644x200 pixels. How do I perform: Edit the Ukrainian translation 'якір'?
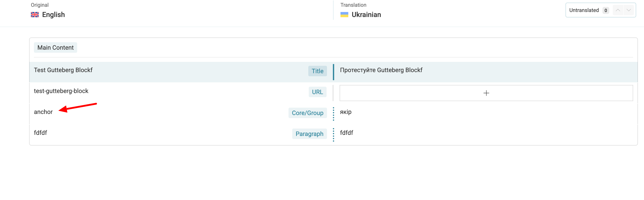345,112
